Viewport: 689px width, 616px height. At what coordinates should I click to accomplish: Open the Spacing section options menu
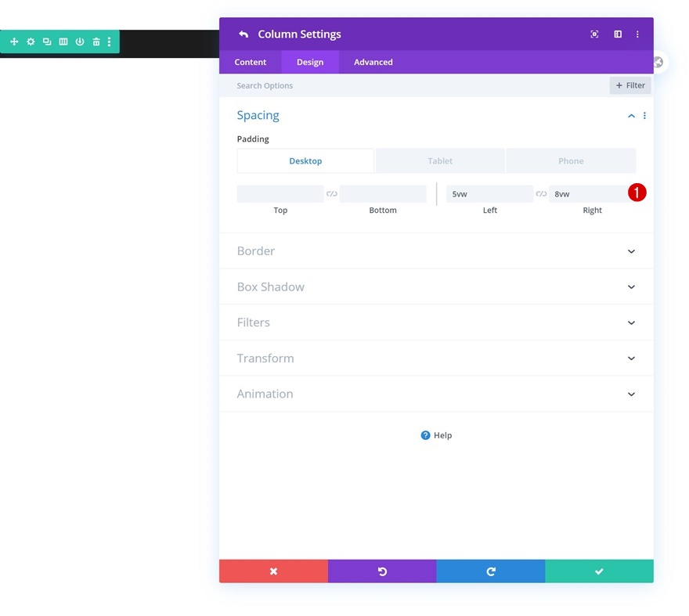tap(644, 116)
